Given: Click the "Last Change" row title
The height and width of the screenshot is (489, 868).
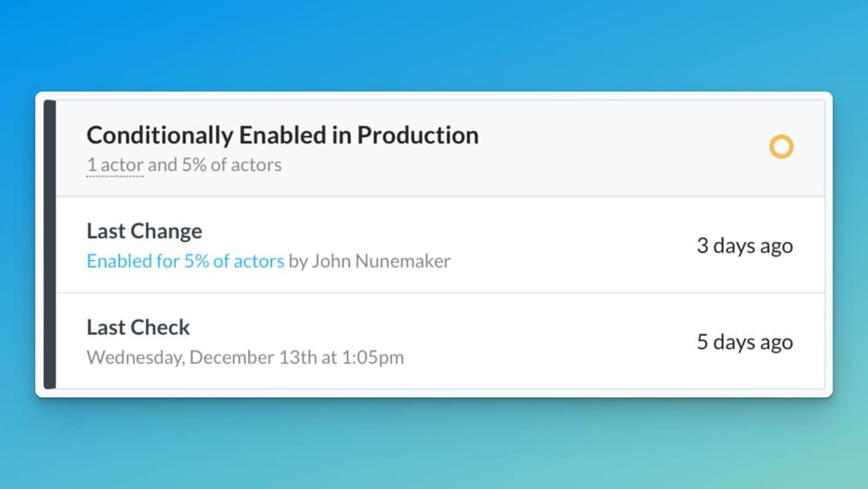Looking at the screenshot, I should click(144, 231).
